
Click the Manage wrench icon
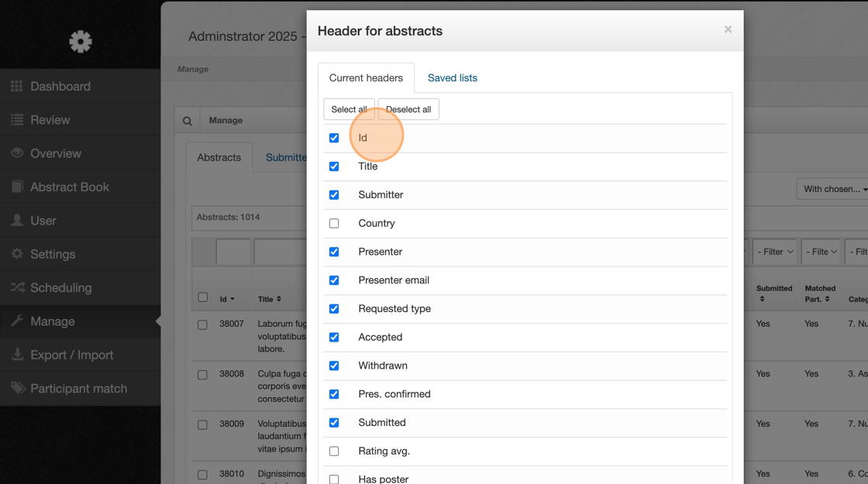(16, 321)
